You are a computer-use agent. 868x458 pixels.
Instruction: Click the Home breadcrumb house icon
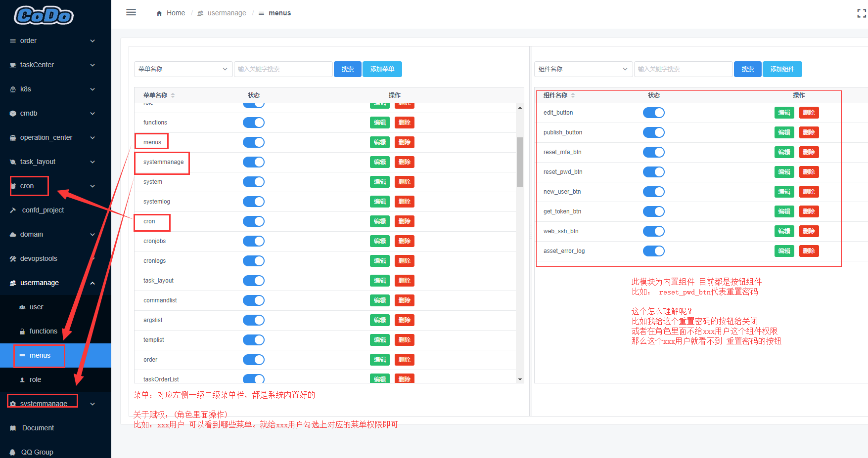click(x=159, y=13)
